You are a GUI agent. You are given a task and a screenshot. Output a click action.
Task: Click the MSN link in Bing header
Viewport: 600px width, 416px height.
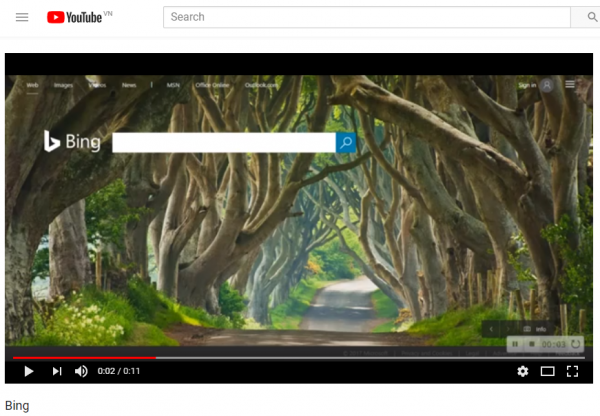(x=173, y=85)
